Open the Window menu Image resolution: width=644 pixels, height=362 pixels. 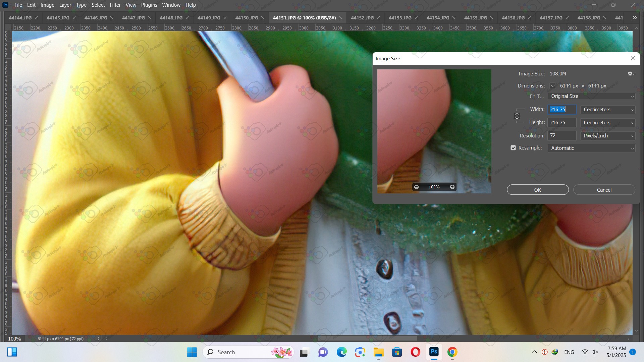[171, 5]
